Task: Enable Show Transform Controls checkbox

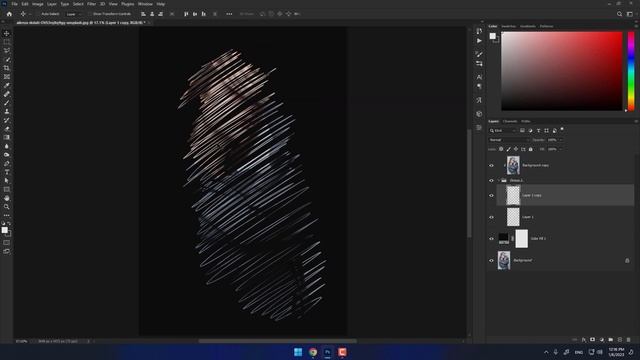Action: click(90, 14)
